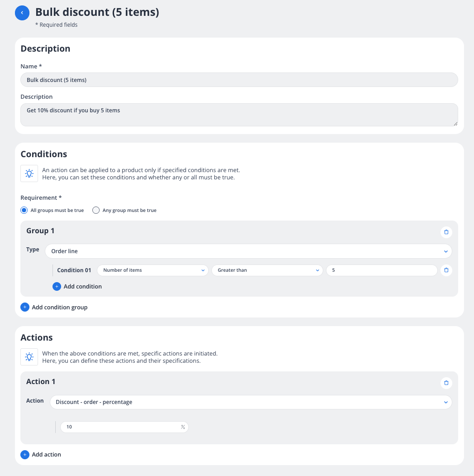Click the plus icon beside Add condition
Image resolution: width=474 pixels, height=476 pixels.
(x=57, y=286)
